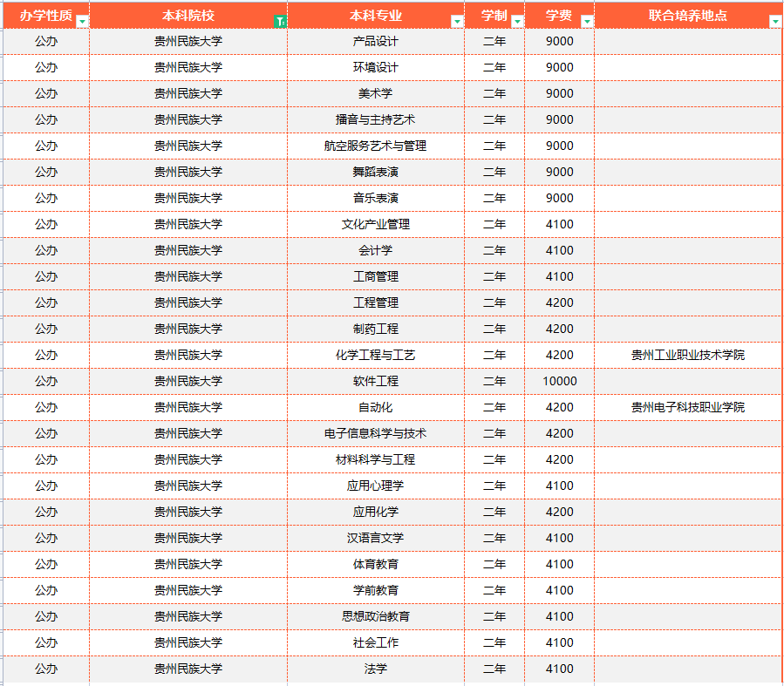Image resolution: width=784 pixels, height=686 pixels.
Task: Click 二年 in the 软件工程 row
Action: 494,381
